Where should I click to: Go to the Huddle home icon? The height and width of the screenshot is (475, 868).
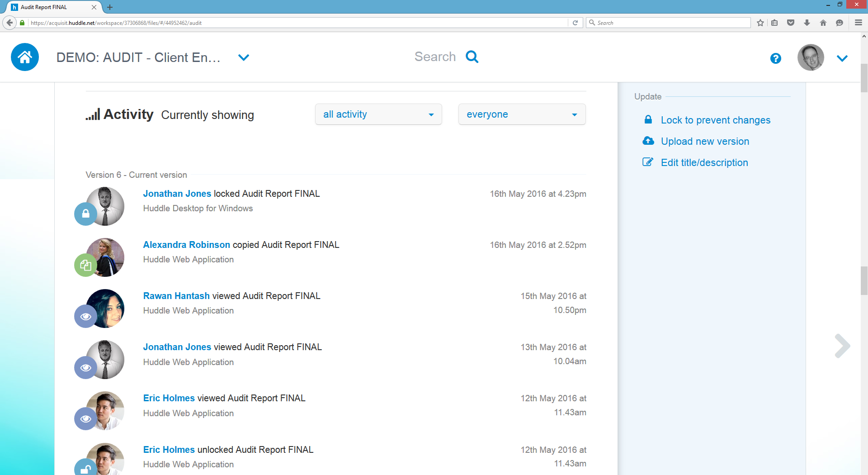pos(25,57)
